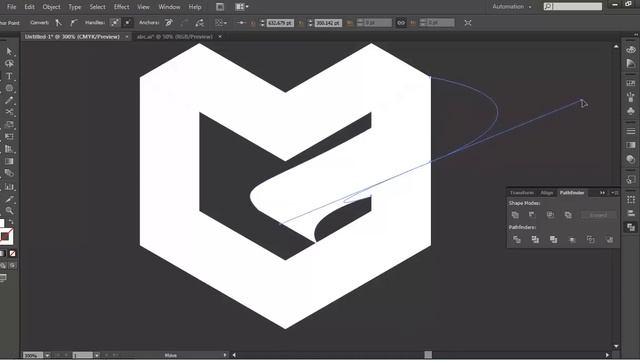Click the Exclude shape mode icon

568,215
